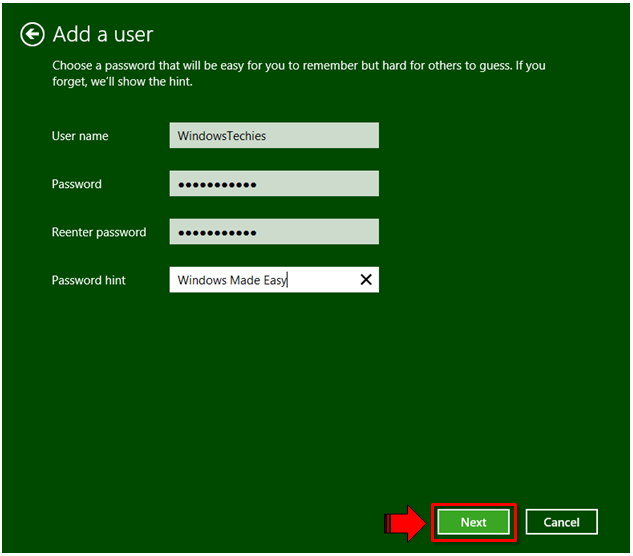Click the "Password" label text
The width and height of the screenshot is (633, 556).
tap(77, 184)
